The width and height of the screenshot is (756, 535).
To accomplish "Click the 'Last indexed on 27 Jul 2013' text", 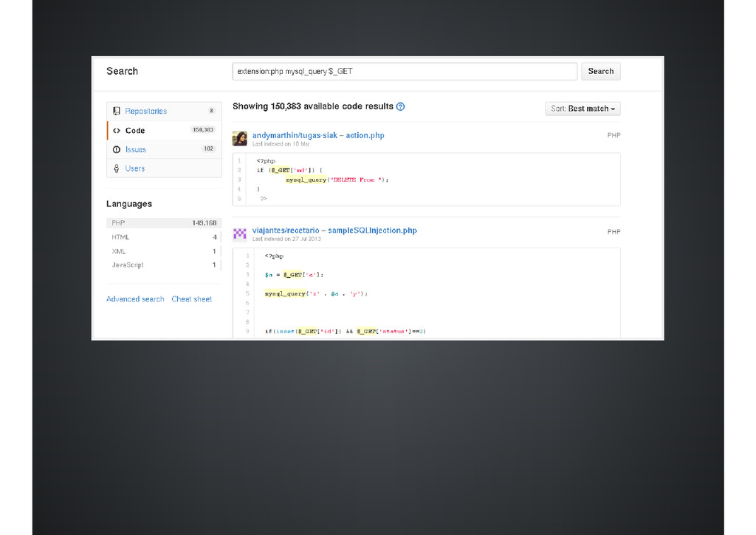I will click(286, 239).
